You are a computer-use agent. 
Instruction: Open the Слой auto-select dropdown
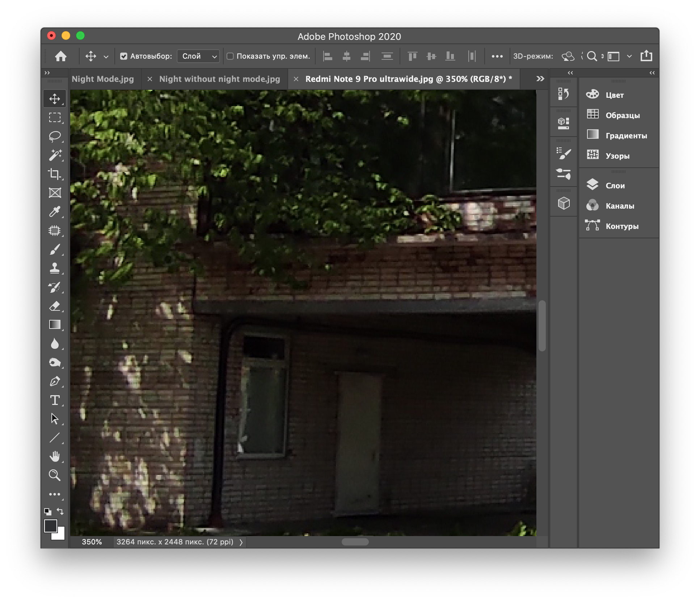click(x=198, y=56)
